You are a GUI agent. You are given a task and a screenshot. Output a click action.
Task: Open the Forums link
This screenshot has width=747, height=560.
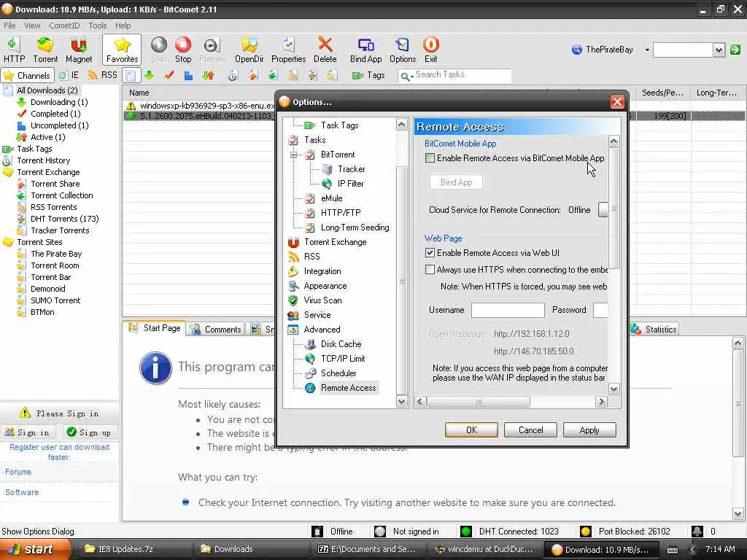coord(18,472)
